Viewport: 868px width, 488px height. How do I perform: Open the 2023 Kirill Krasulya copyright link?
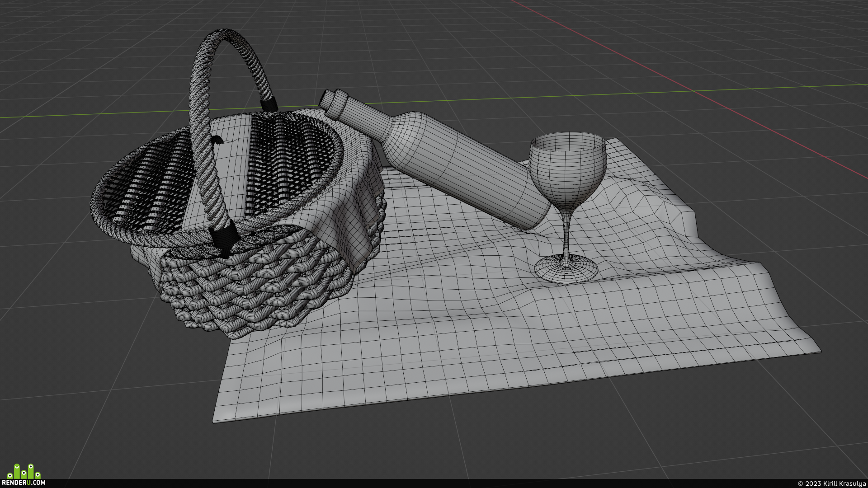tap(831, 483)
